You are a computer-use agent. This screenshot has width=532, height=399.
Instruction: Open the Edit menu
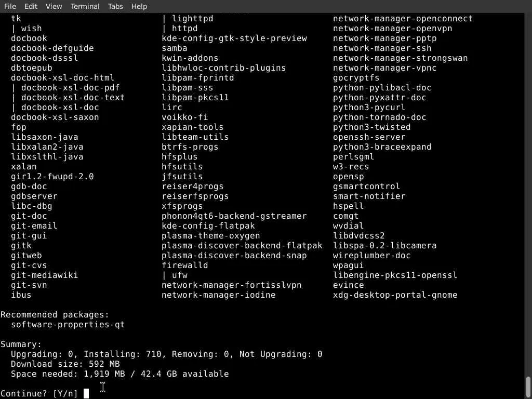[31, 6]
